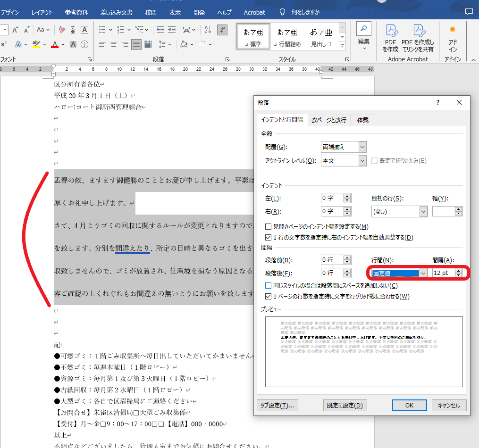The image size is (479, 448).
Task: Click the distributed alignment icon
Action: pos(148,44)
